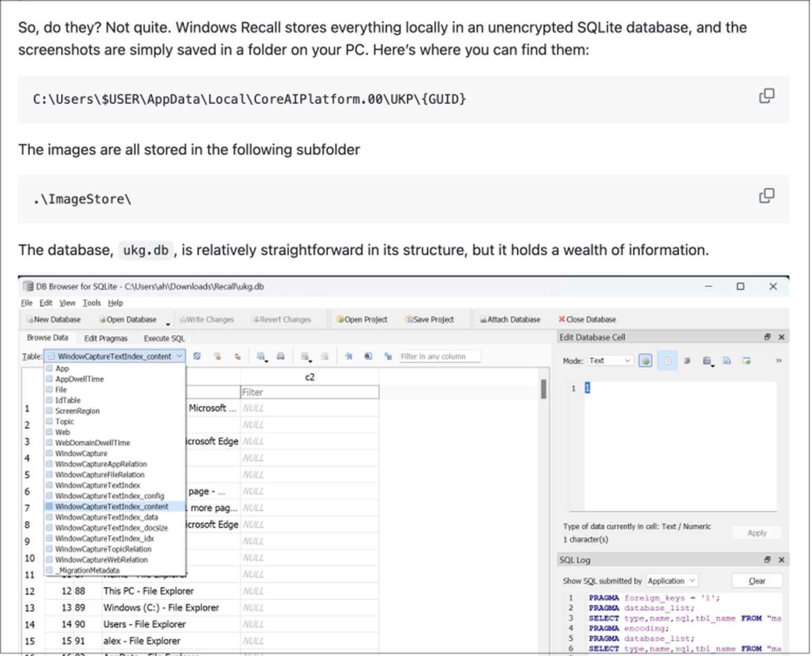The height and width of the screenshot is (656, 812).
Task: Select WindowCaptureAppRelation from the table list
Action: coord(101,464)
